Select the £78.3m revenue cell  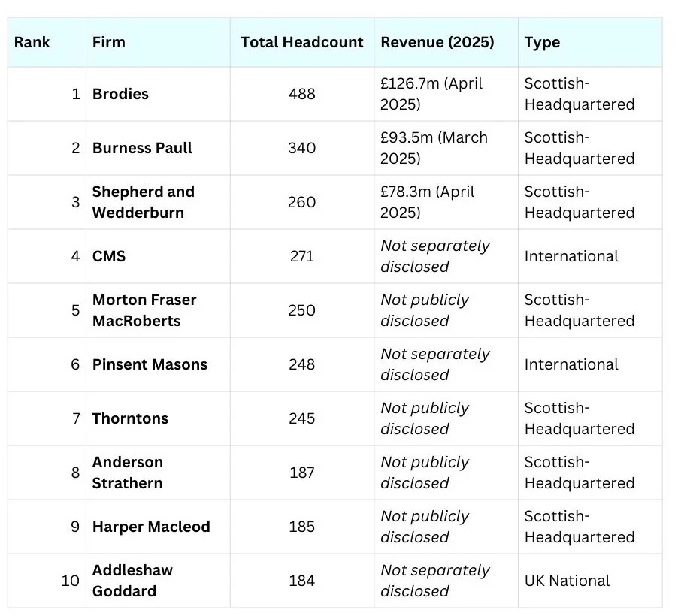pos(427,202)
